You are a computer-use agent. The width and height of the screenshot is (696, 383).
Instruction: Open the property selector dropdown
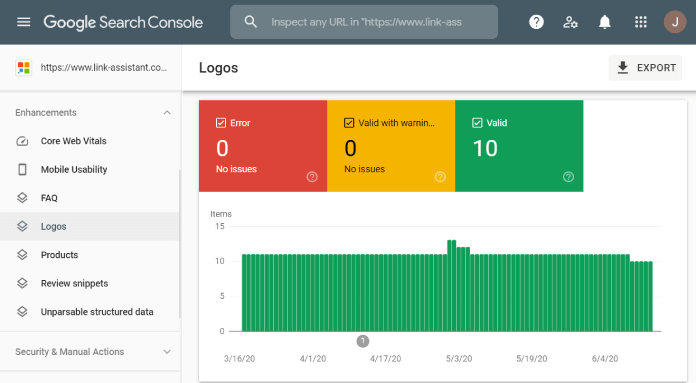[x=91, y=68]
